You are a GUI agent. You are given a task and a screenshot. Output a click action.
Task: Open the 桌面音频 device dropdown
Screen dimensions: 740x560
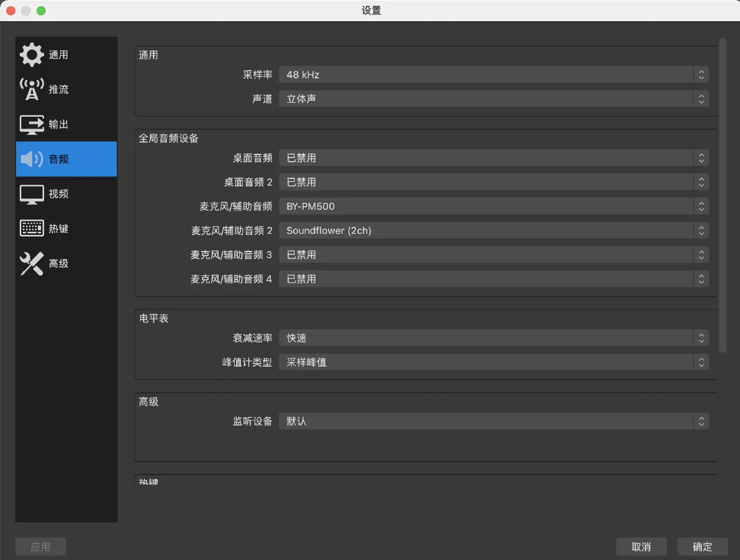(x=494, y=158)
